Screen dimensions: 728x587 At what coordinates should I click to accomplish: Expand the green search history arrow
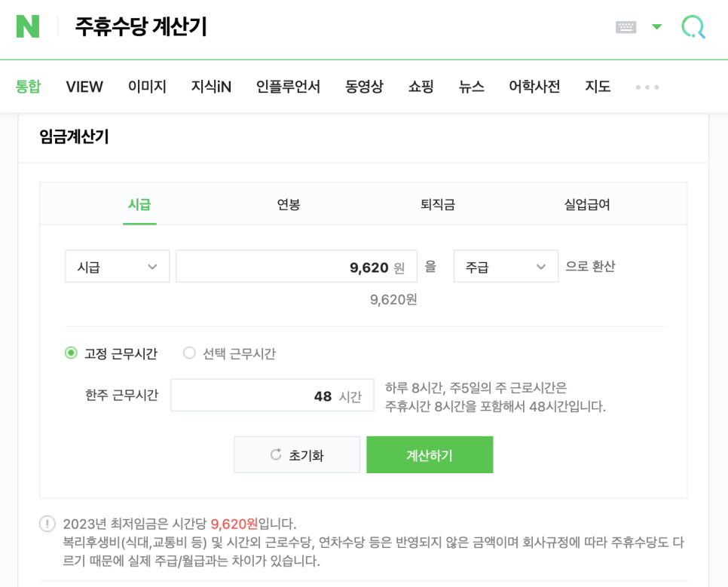[656, 26]
